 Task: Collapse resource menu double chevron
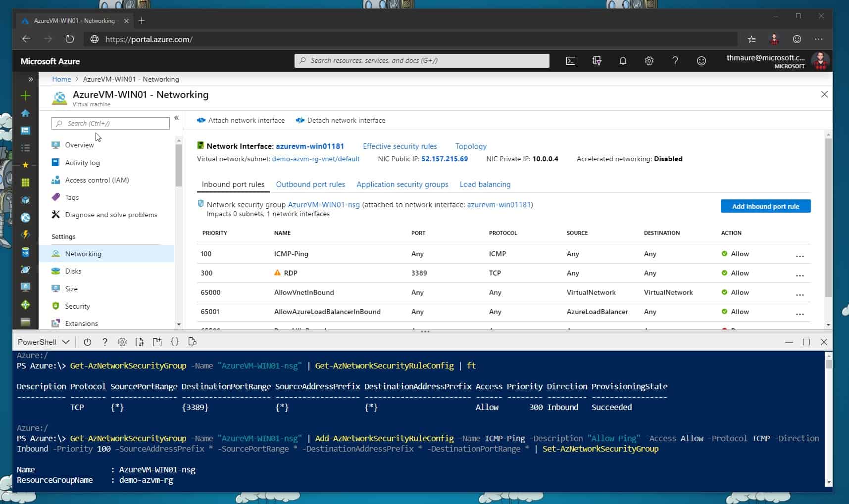[x=176, y=118]
